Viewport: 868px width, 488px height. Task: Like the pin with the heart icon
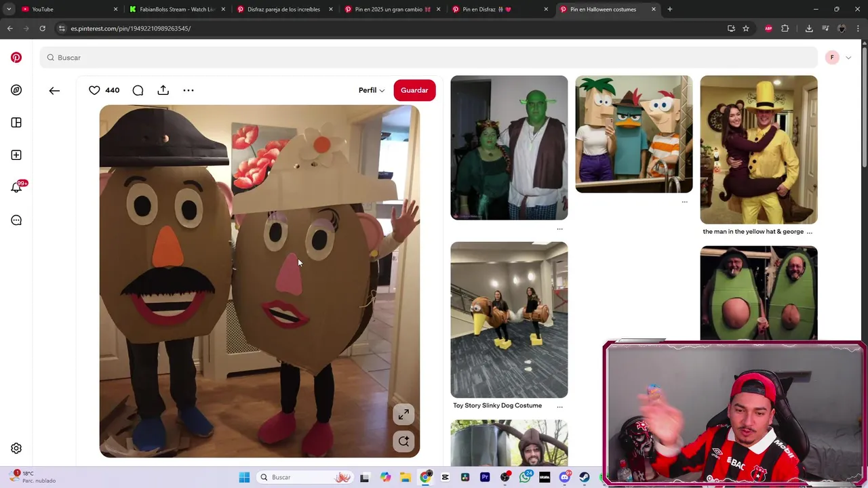(x=94, y=90)
